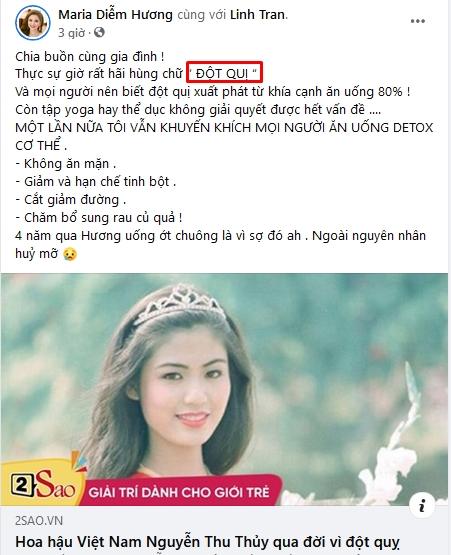Click the 'GIẢI TRÍ DÀNH CHO GIỚI TRẺ' banner

point(179,492)
